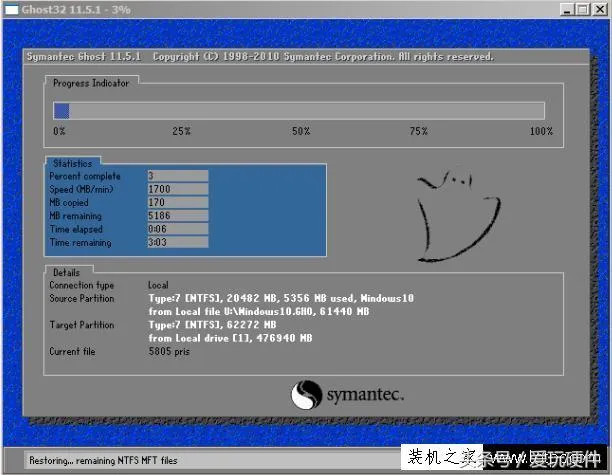The height and width of the screenshot is (475, 612).
Task: Click the '100%' progress marker
Action: [x=541, y=131]
